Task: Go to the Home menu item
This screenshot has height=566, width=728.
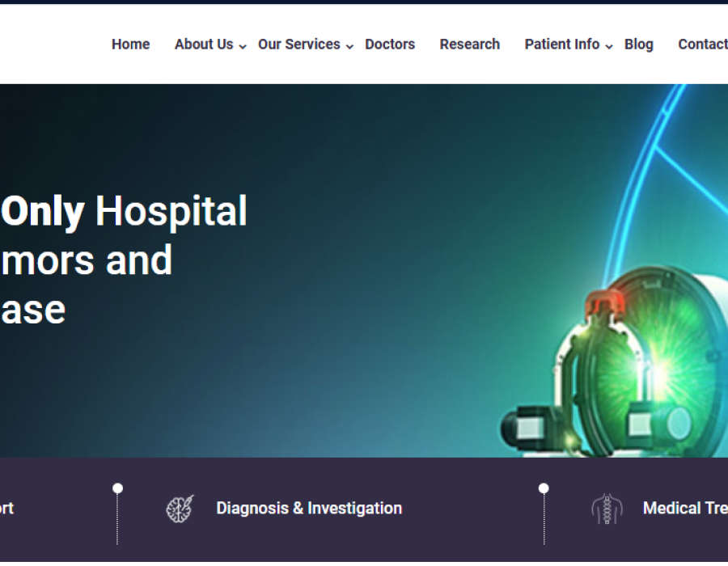Action: coord(130,44)
